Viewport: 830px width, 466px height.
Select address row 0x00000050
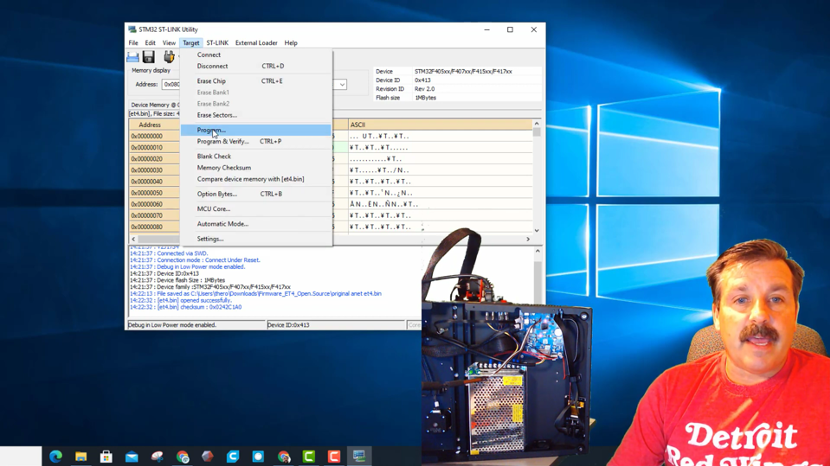click(147, 193)
